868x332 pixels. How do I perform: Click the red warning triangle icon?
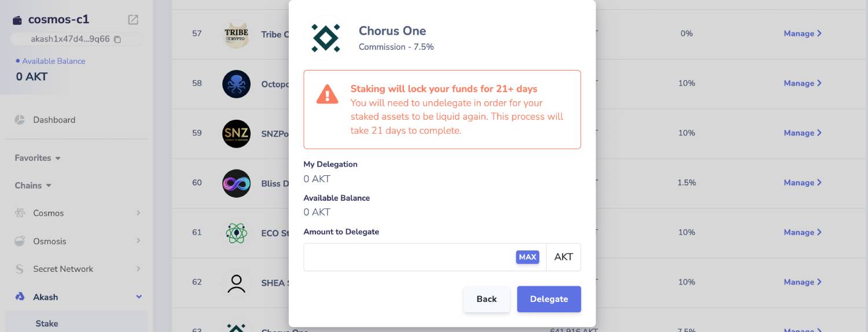point(327,94)
